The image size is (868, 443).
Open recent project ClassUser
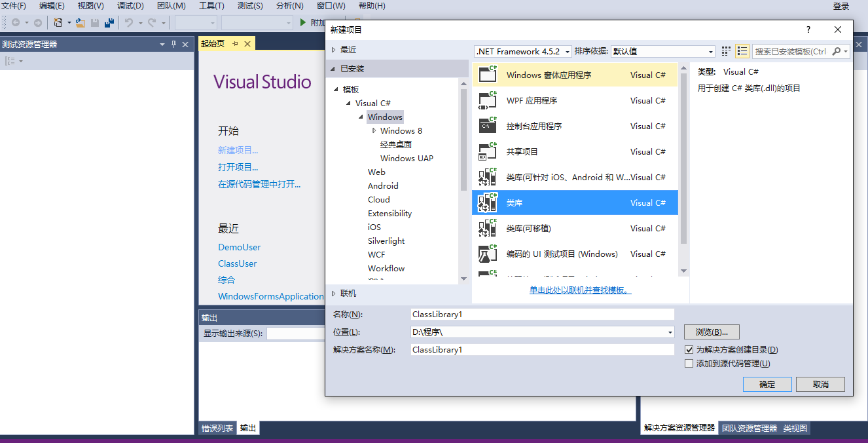pos(238,263)
